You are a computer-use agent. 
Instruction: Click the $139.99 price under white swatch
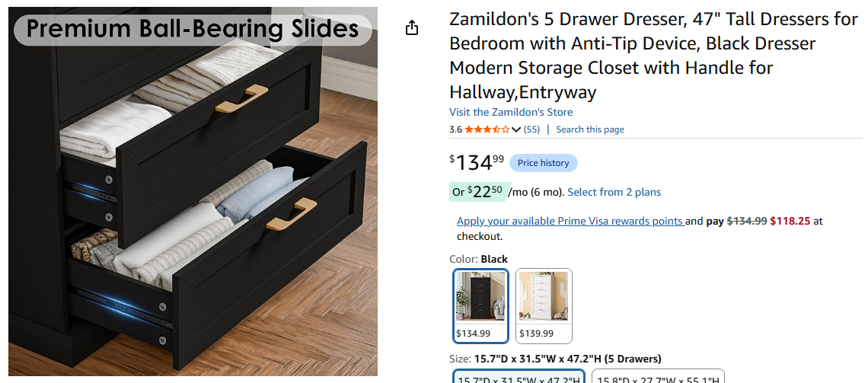537,334
